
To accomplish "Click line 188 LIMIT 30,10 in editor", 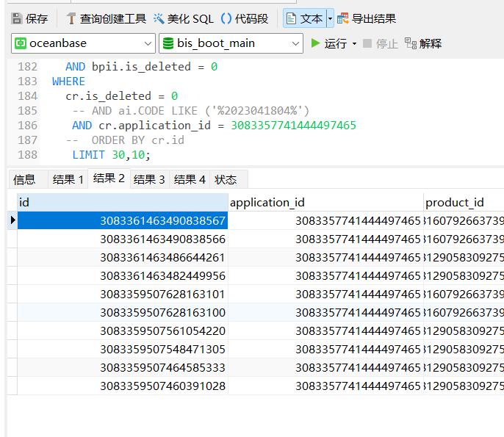I will coord(111,155).
